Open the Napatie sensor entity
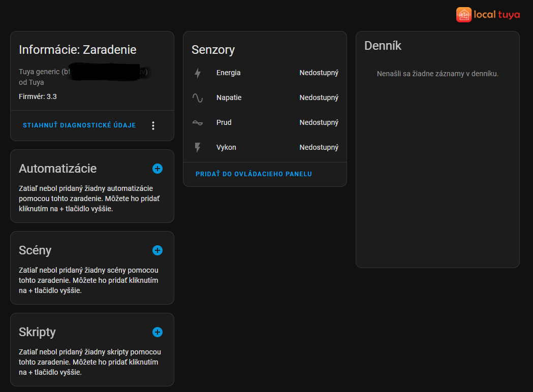This screenshot has width=533, height=392. pos(229,98)
